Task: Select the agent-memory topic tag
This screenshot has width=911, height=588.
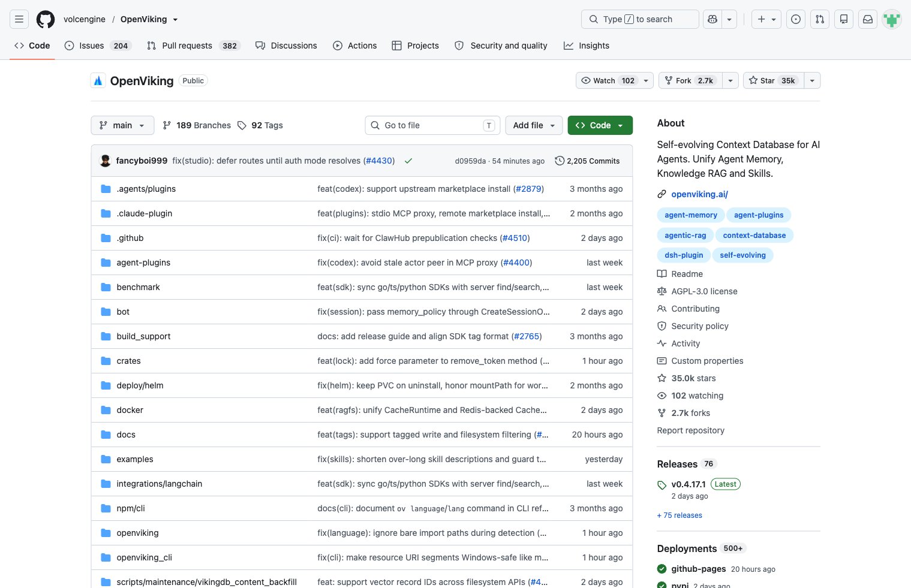Action: [x=691, y=215]
